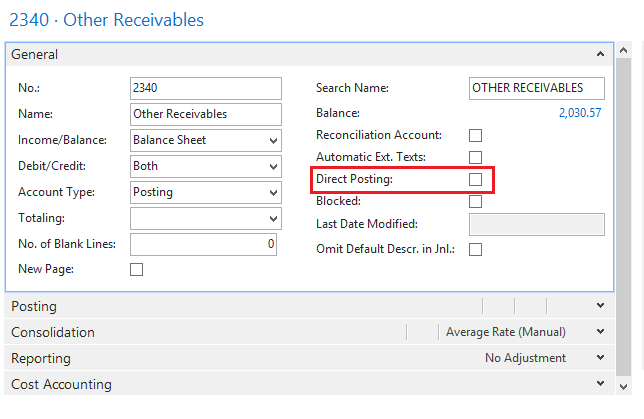Image resolution: width=644 pixels, height=419 pixels.
Task: Click the Search Name input field
Action: point(538,88)
